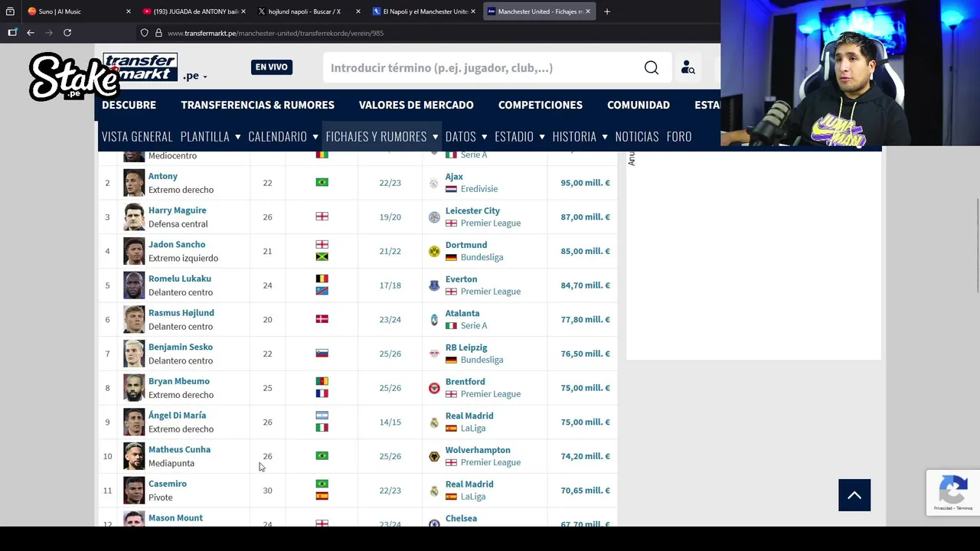Open VALORES DE MERCADO menu

click(x=416, y=105)
